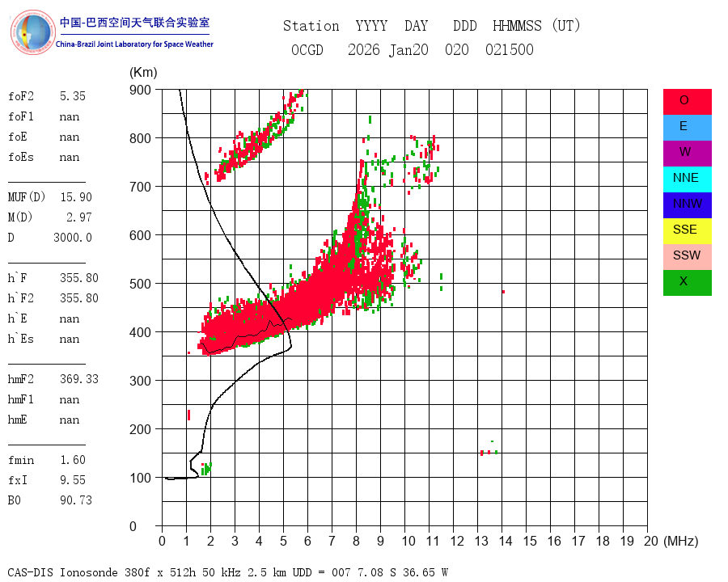Select the MUF(D) value 15.90
This screenshot has width=728, height=582.
coord(76,197)
